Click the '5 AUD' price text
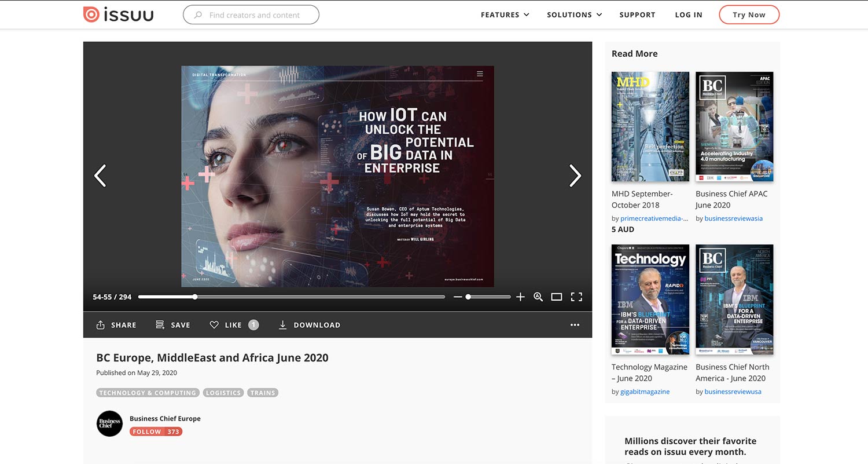The width and height of the screenshot is (868, 464). click(x=623, y=229)
